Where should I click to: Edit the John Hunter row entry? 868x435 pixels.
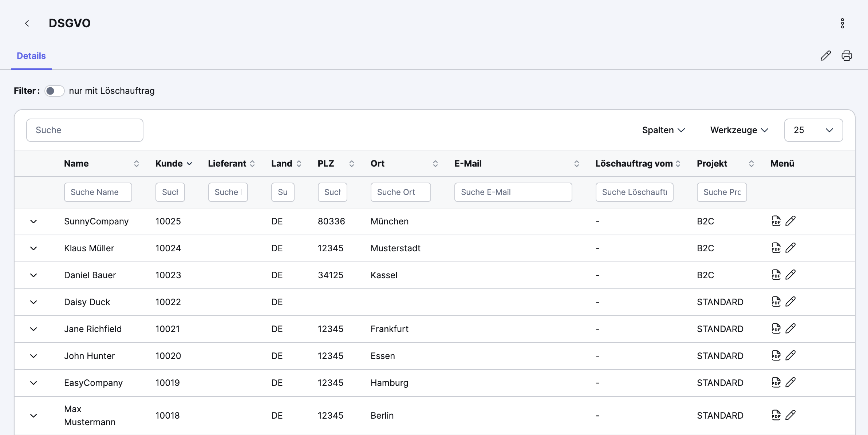(790, 355)
